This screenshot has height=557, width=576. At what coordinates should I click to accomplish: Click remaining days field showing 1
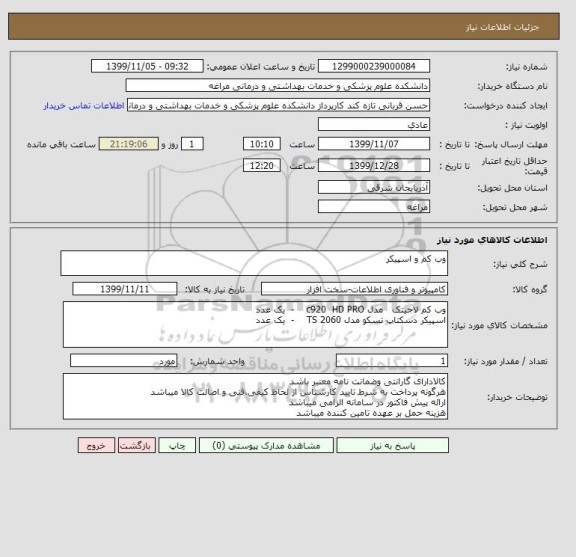(x=192, y=144)
